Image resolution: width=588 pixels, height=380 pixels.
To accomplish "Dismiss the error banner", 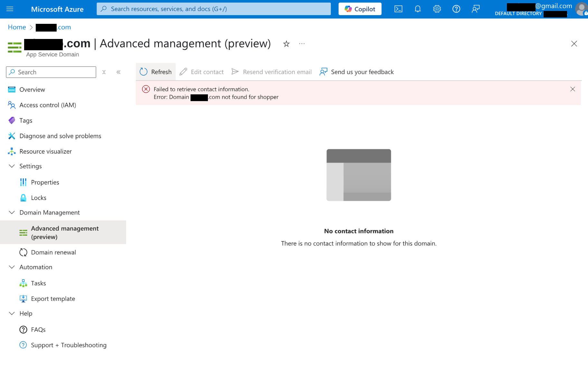I will click(573, 89).
